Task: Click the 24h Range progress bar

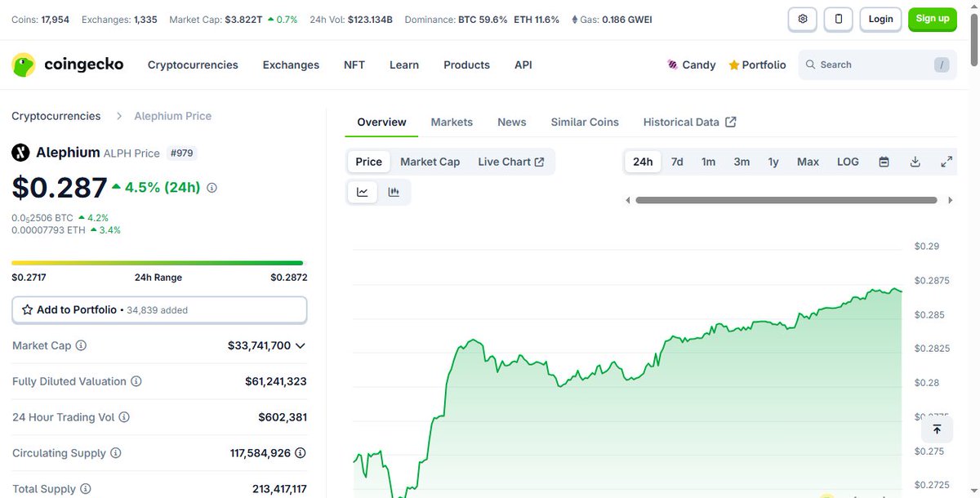Action: pyautogui.click(x=157, y=263)
